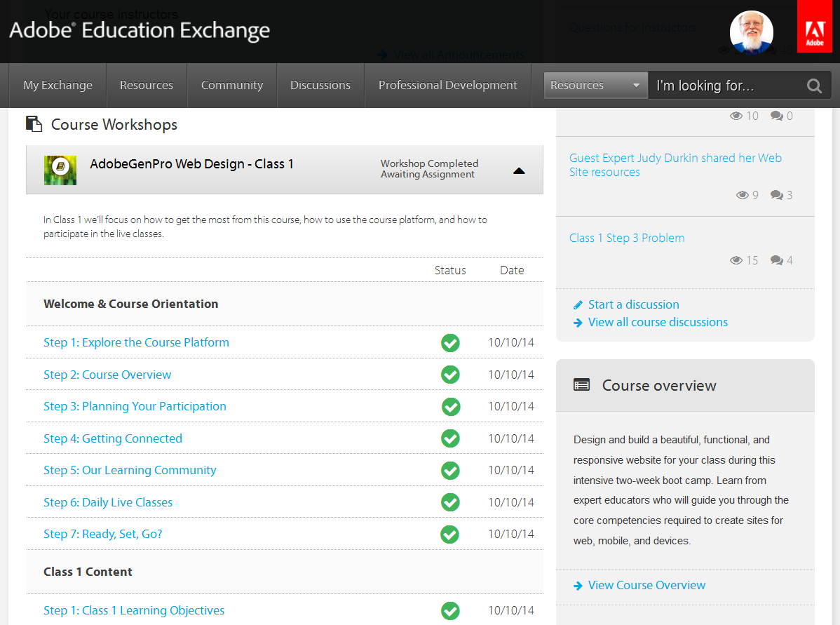Click the Workshop Completed Awaiting Assignment status text
Viewport: 840px width, 625px height.
[429, 169]
